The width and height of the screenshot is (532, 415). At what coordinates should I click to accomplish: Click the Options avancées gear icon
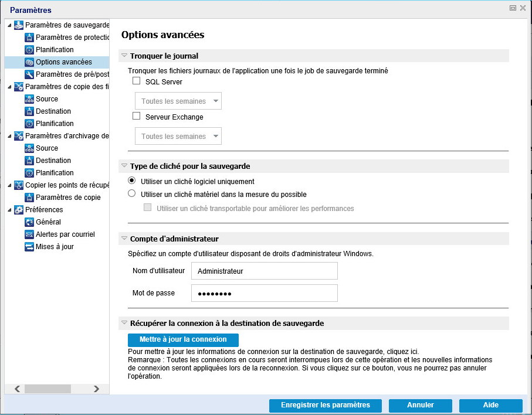pos(29,62)
